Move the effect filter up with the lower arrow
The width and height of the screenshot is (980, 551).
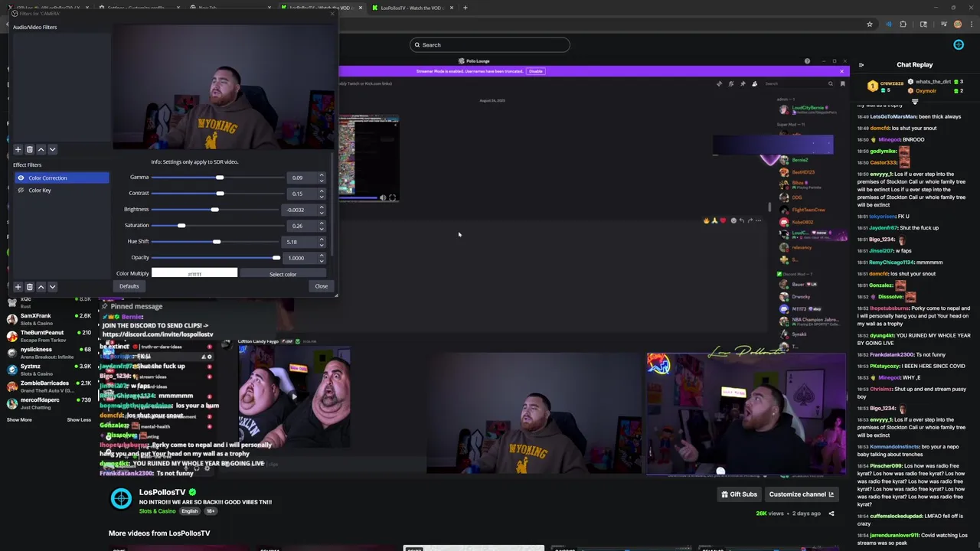(x=41, y=287)
